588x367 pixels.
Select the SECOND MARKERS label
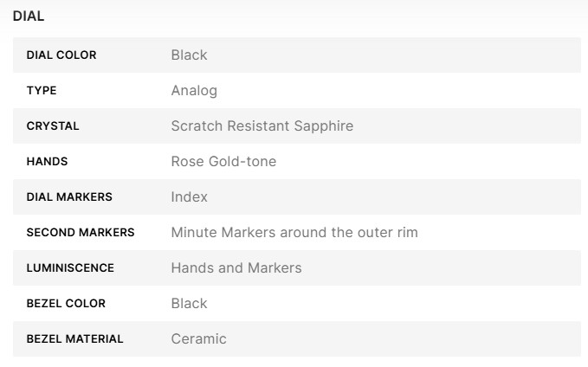tap(81, 233)
